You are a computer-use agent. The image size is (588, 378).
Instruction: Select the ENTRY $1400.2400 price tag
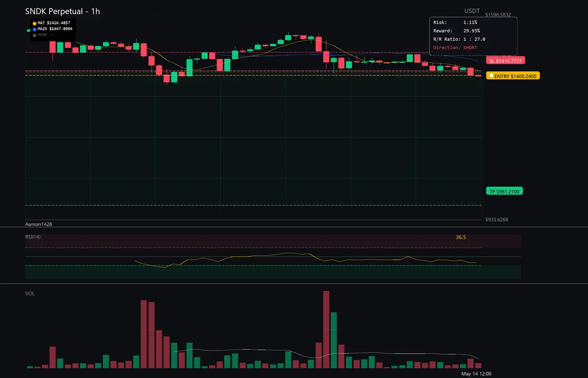point(513,76)
